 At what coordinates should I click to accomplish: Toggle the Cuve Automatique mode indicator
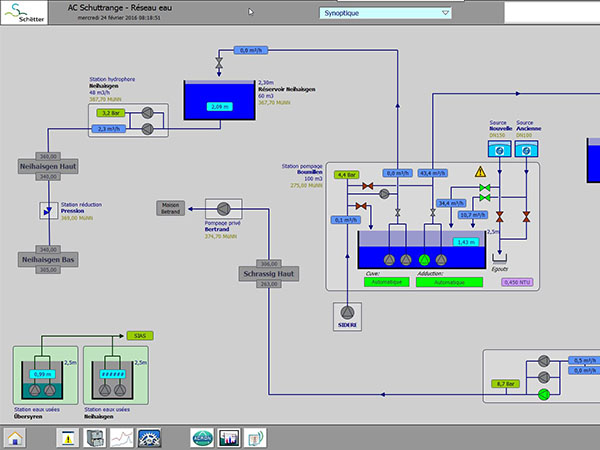[x=386, y=282]
